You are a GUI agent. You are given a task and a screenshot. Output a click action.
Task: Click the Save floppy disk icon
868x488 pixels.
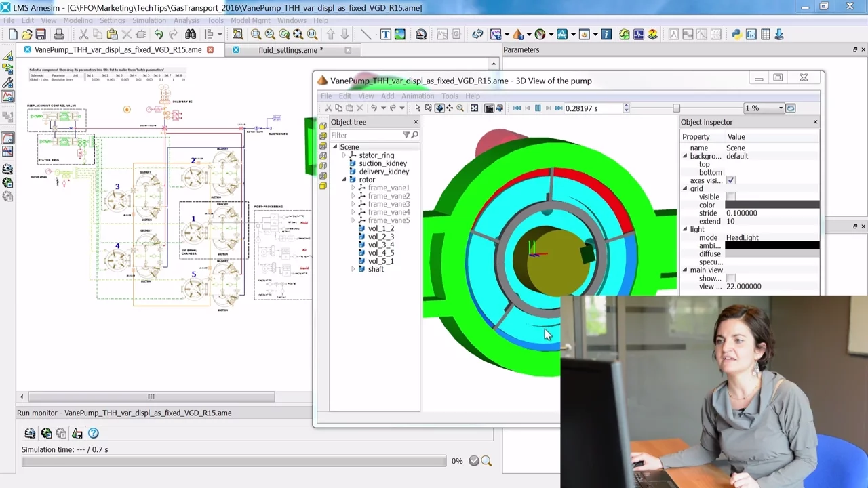coord(41,34)
